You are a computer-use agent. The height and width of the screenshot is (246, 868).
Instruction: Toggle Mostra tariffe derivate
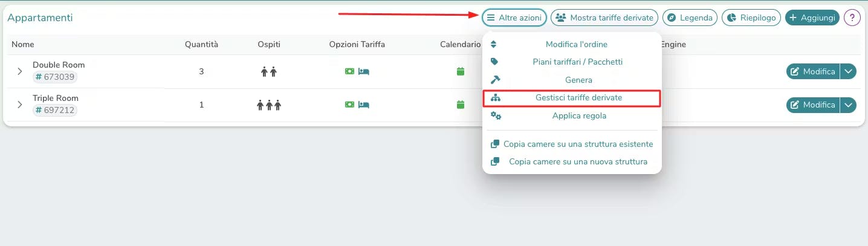[604, 18]
